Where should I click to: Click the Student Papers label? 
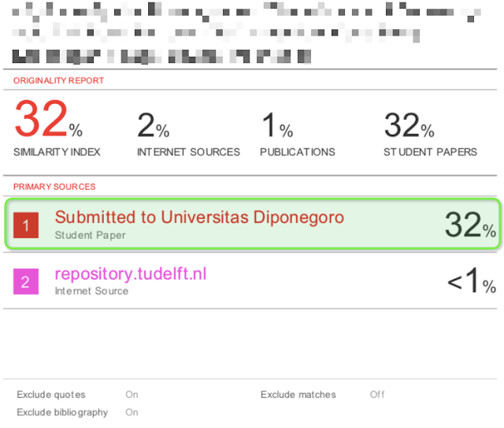coord(430,152)
